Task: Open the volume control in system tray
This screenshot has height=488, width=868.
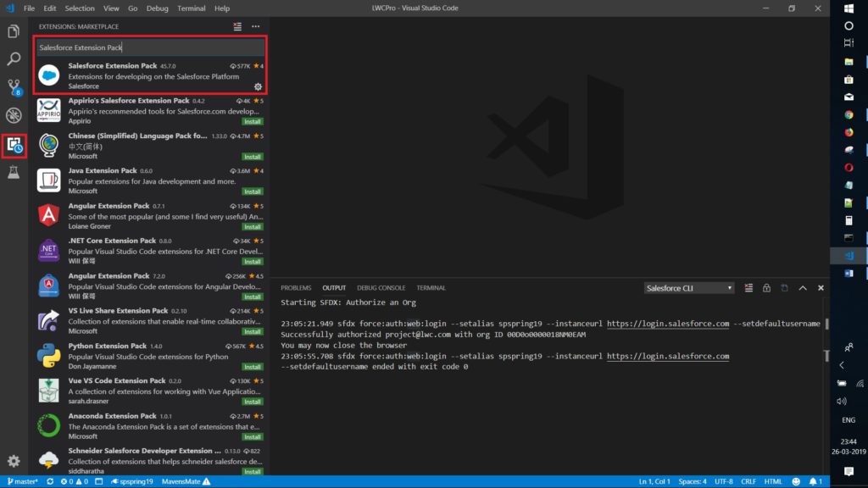Action: 842,401
